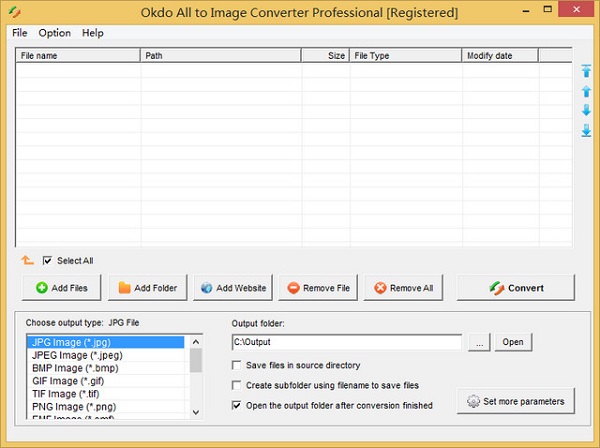The image size is (600, 448).
Task: Open the File menu
Action: [19, 33]
